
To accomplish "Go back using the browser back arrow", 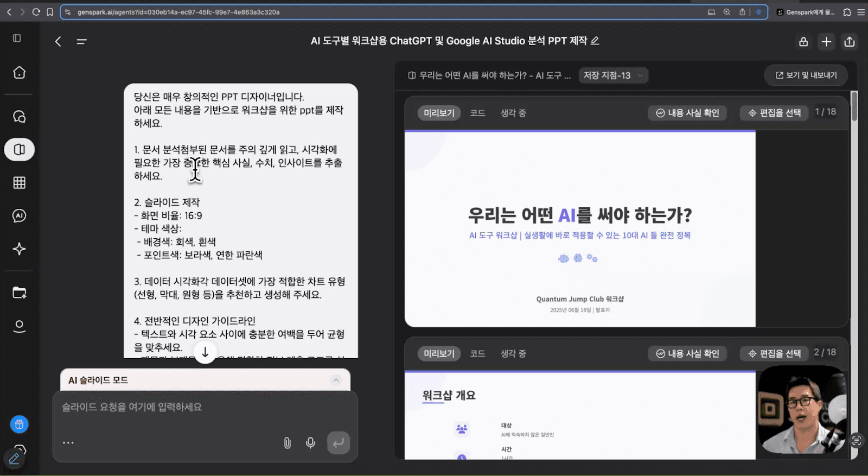I will click(x=9, y=12).
